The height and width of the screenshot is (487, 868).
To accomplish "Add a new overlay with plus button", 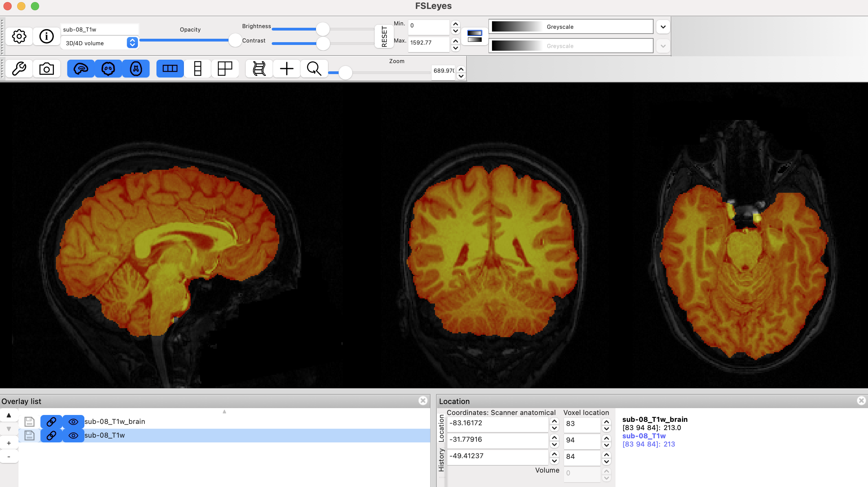I will tap(9, 443).
